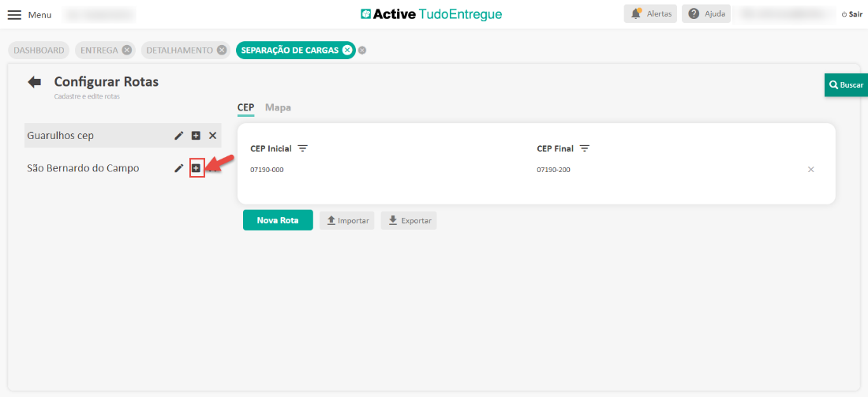Open the hamburger Menu icon
The width and height of the screenshot is (868, 397).
coord(14,15)
